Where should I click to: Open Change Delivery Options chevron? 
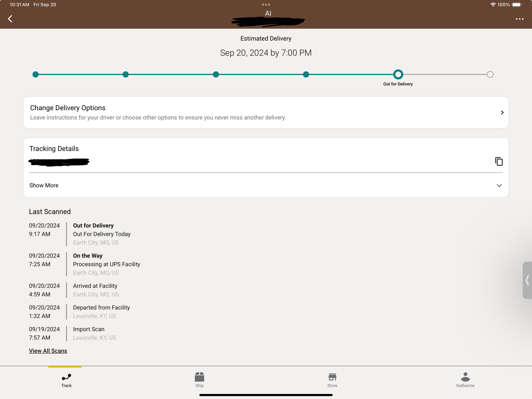[x=502, y=113]
